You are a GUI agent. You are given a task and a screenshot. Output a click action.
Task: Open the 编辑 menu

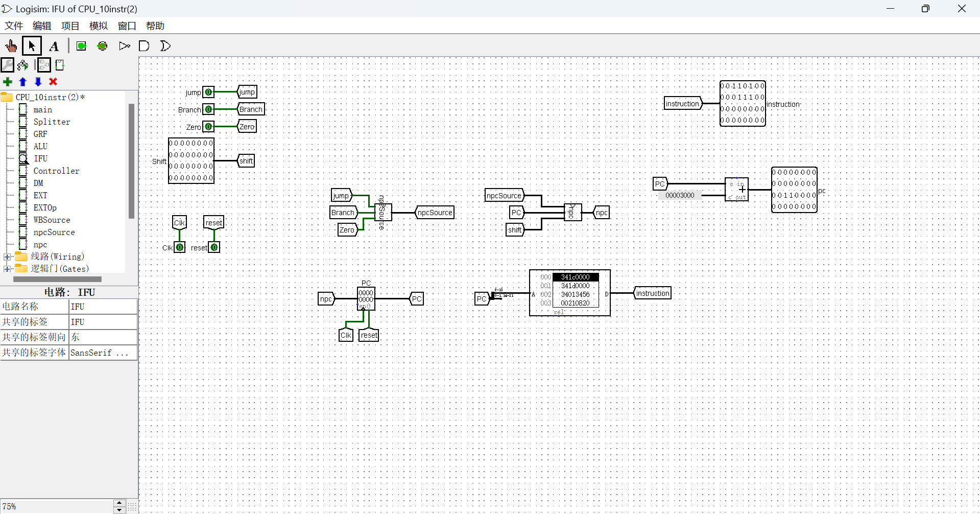point(42,26)
